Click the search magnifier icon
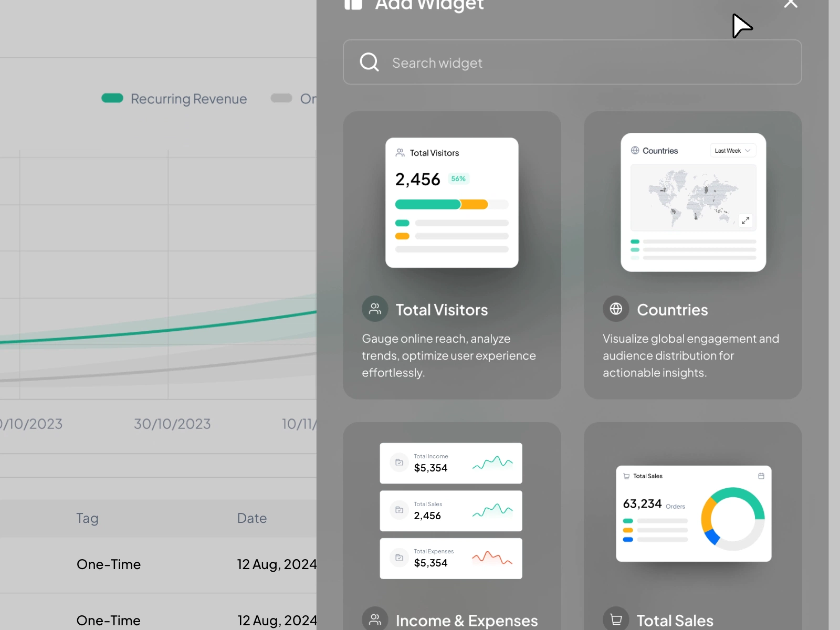 tap(369, 62)
